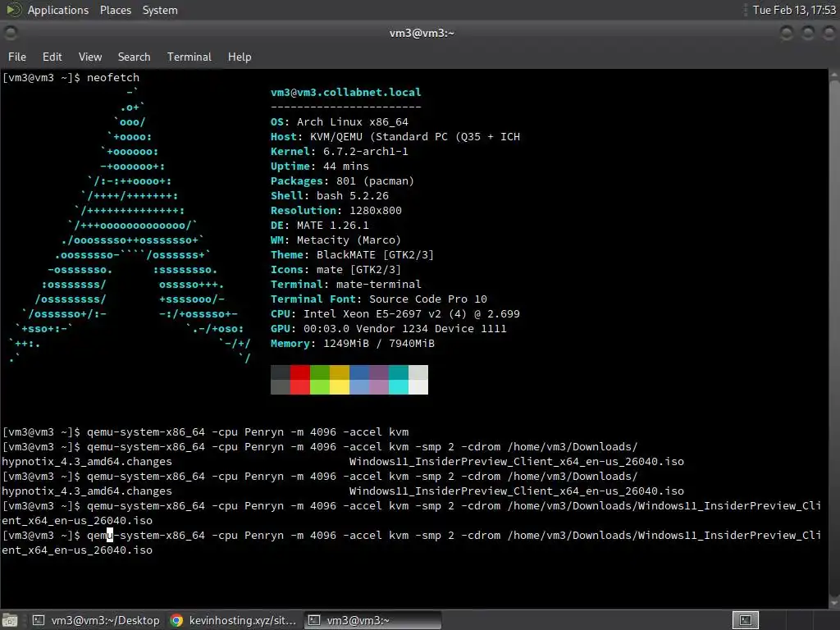Screen dimensions: 840x630
Task: Click the clock showing Tue Feb 13, 17:53
Action: pyautogui.click(x=794, y=10)
